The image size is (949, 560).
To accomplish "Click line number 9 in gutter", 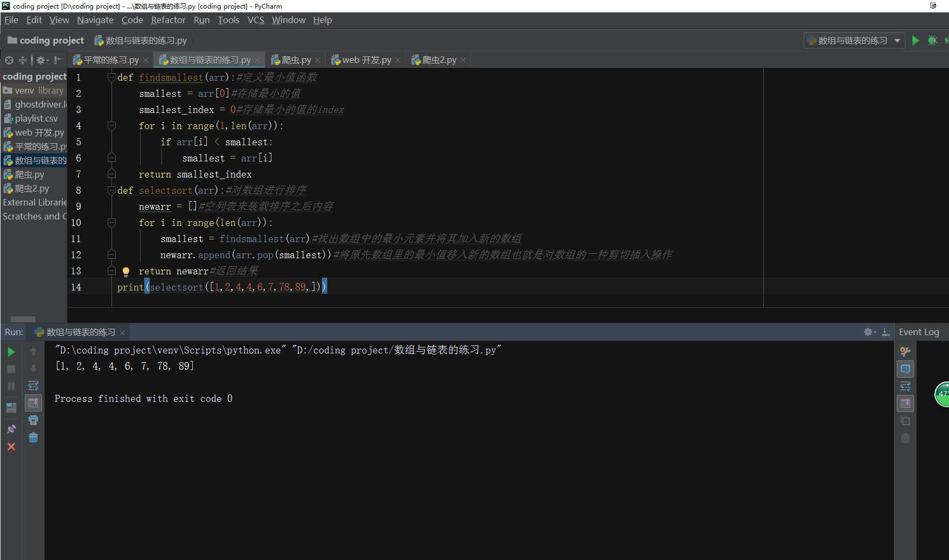I will (78, 207).
